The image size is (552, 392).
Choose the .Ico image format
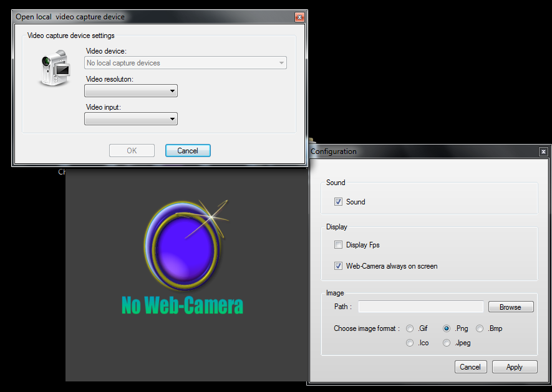(410, 343)
